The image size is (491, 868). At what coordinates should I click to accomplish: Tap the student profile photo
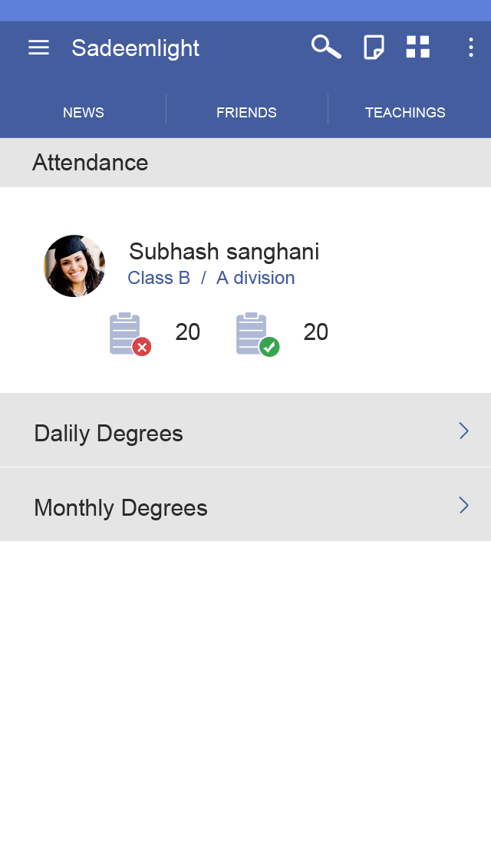coord(74,266)
